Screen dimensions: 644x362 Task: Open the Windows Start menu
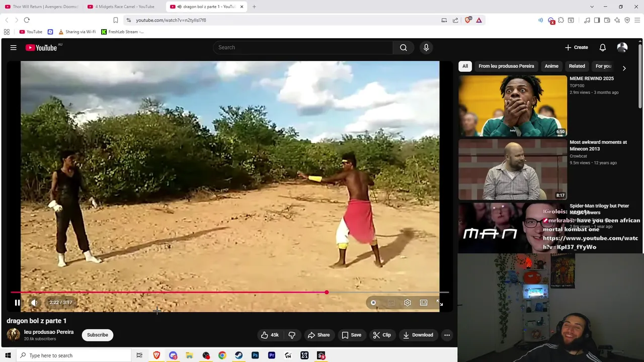[8, 355]
